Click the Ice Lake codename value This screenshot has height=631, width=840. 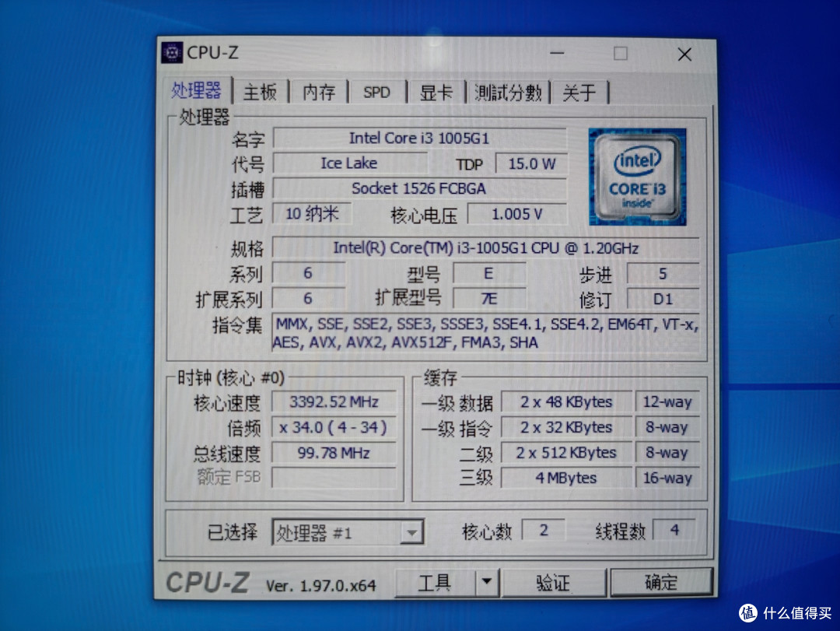click(349, 163)
